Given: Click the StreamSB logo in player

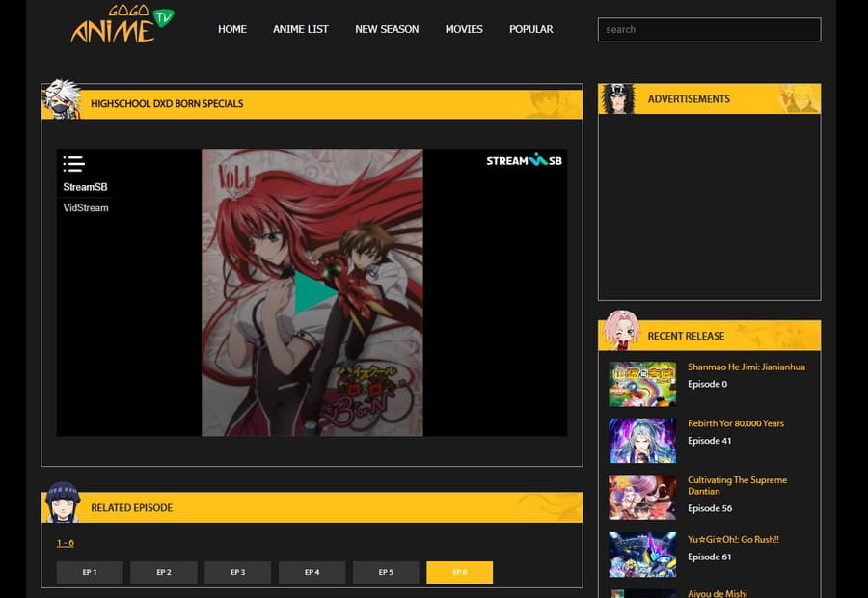Looking at the screenshot, I should (x=524, y=161).
